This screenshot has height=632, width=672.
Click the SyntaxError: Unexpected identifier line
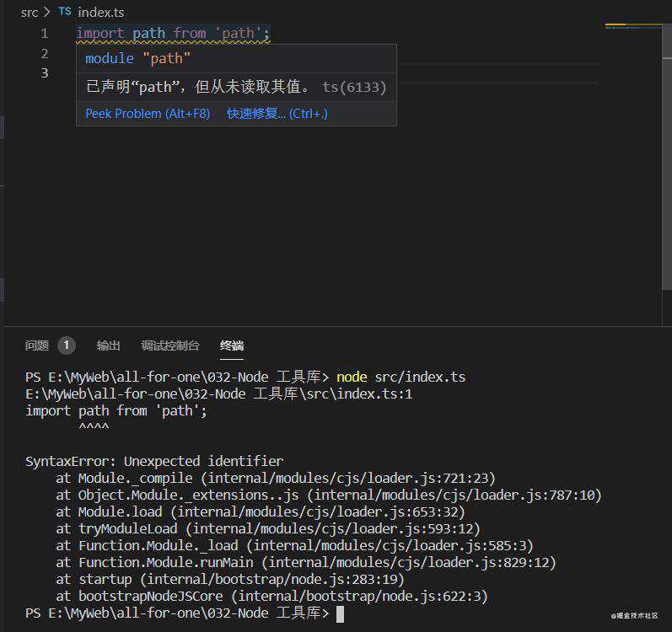coord(154,461)
